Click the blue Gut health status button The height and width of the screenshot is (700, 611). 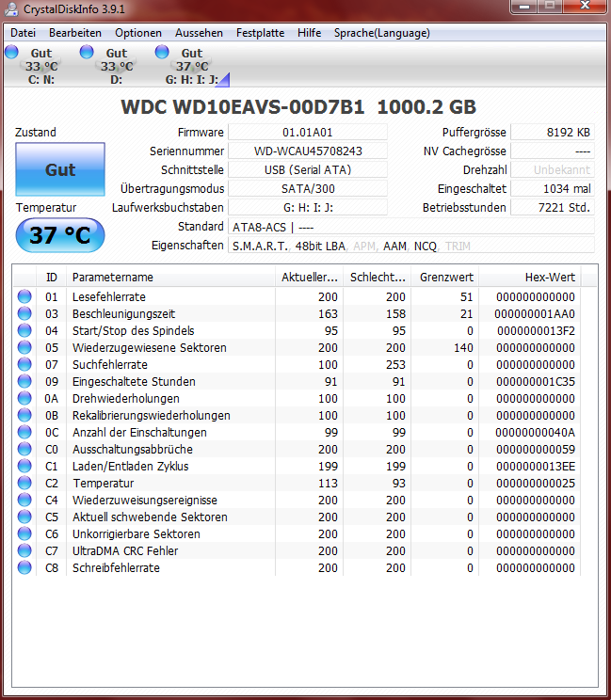[x=60, y=169]
